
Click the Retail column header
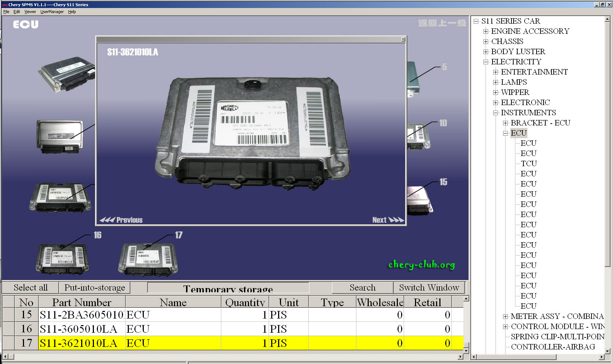click(428, 302)
